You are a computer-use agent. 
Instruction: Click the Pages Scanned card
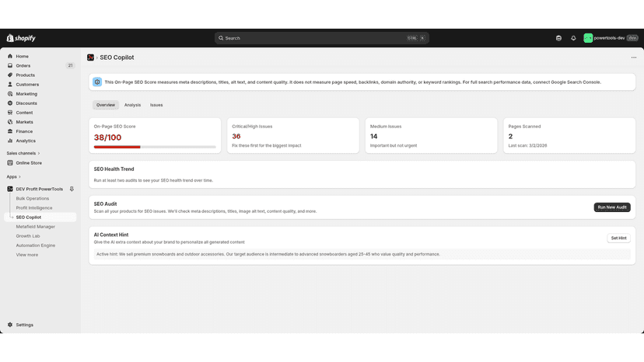pyautogui.click(x=569, y=136)
